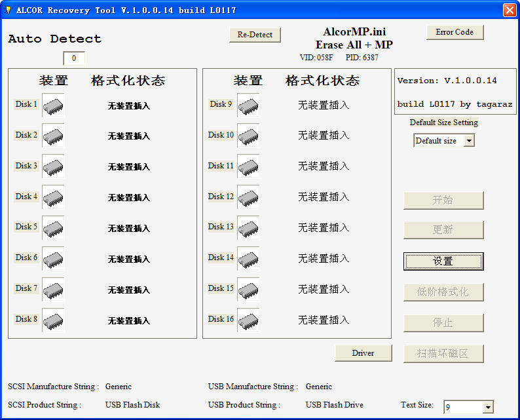The height and width of the screenshot is (420, 520).
Task: Select the Disk 5 chip icon
Action: tap(53, 227)
